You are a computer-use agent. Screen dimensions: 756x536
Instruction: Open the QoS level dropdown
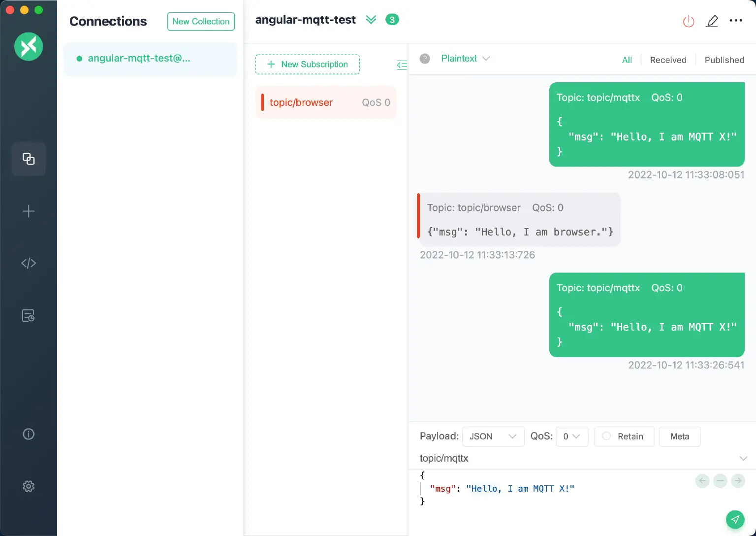[571, 436]
